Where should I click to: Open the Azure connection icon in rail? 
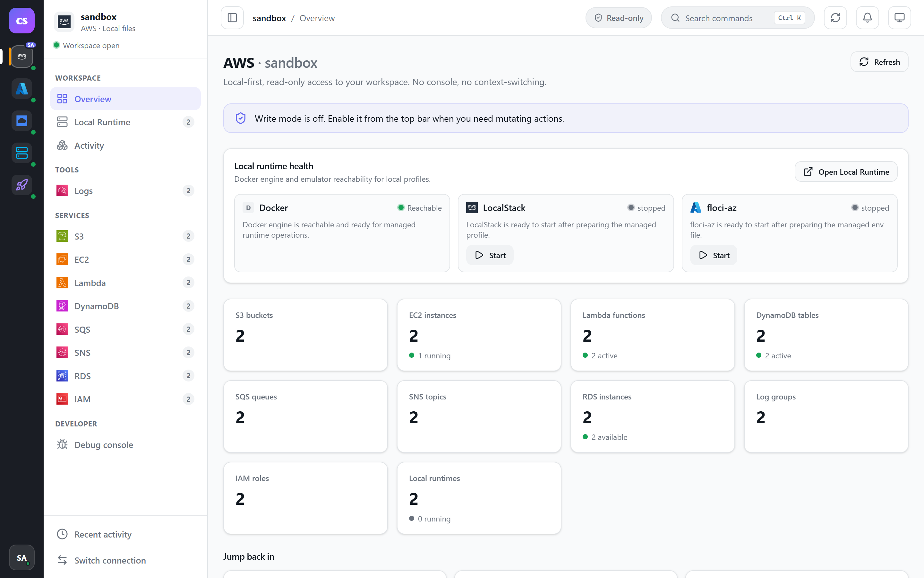(22, 88)
